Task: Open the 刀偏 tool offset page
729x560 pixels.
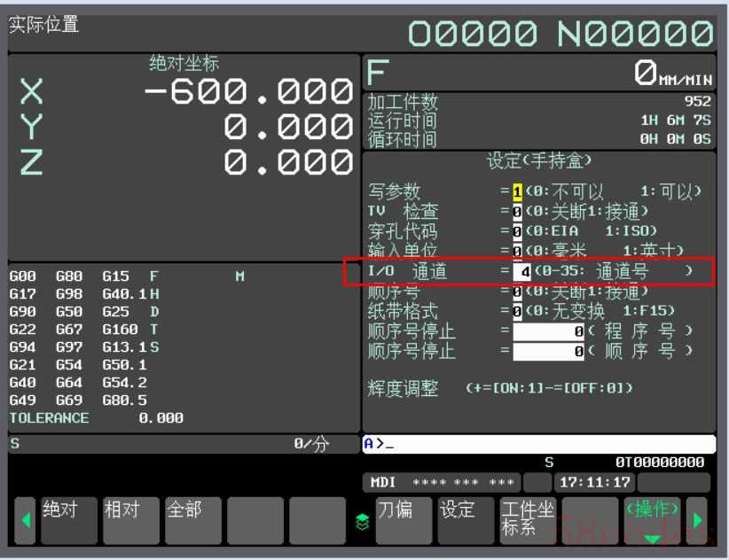Action: [x=405, y=519]
